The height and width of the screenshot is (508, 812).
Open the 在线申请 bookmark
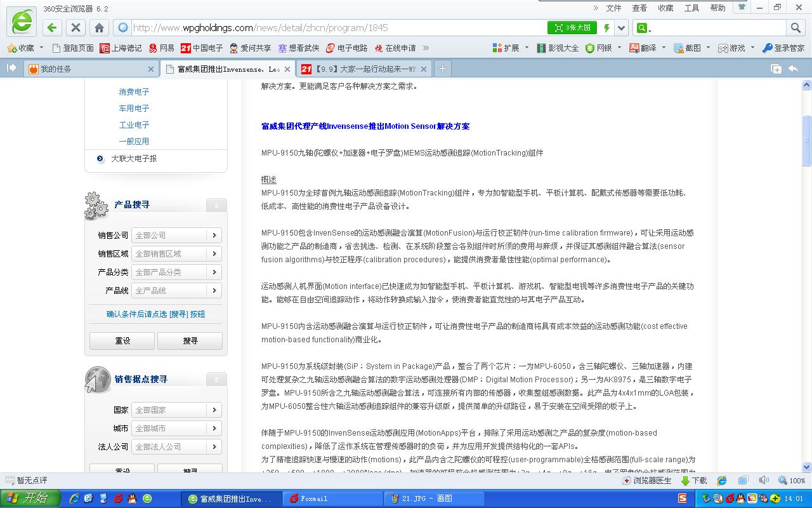click(x=395, y=48)
